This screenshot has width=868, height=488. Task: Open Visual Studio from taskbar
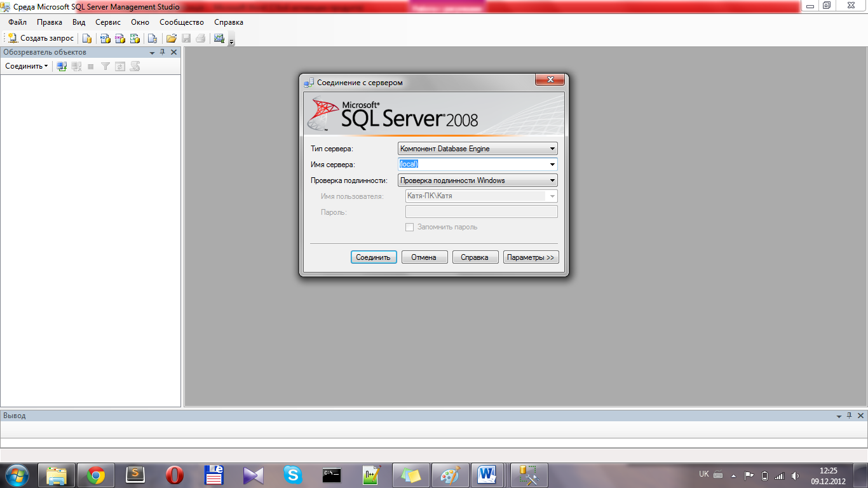point(254,475)
